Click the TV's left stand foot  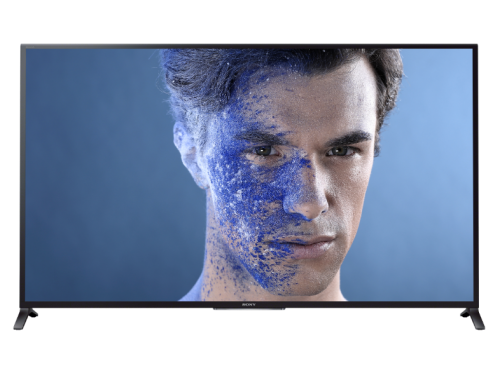point(25,318)
